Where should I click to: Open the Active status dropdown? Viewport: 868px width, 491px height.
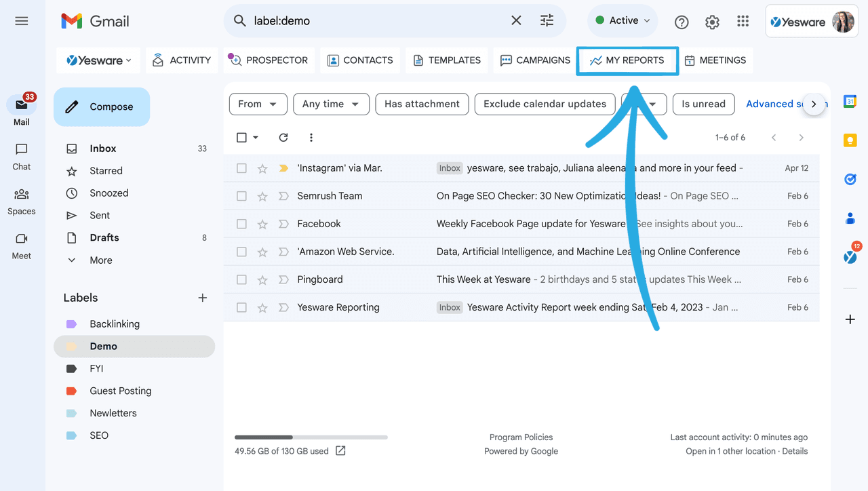point(623,21)
